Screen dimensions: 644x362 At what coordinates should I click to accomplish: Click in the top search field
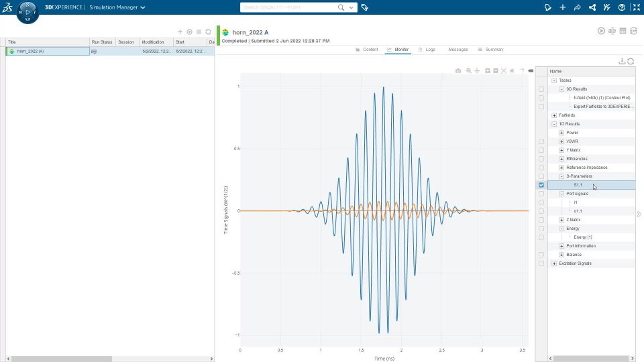pos(288,7)
